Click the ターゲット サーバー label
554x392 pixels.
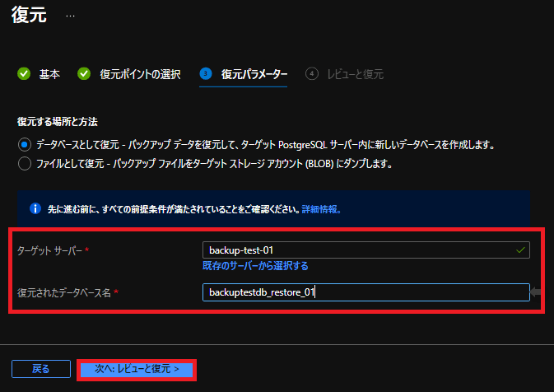(49, 250)
